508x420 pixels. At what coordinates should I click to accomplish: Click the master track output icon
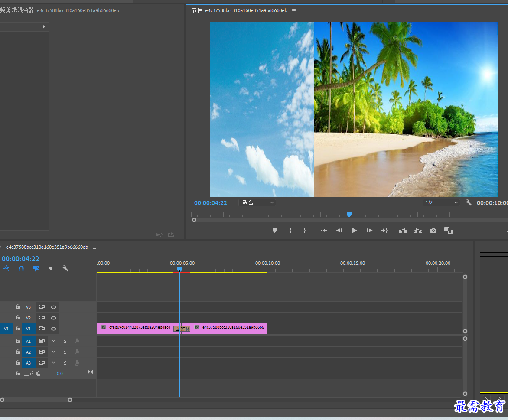point(91,372)
